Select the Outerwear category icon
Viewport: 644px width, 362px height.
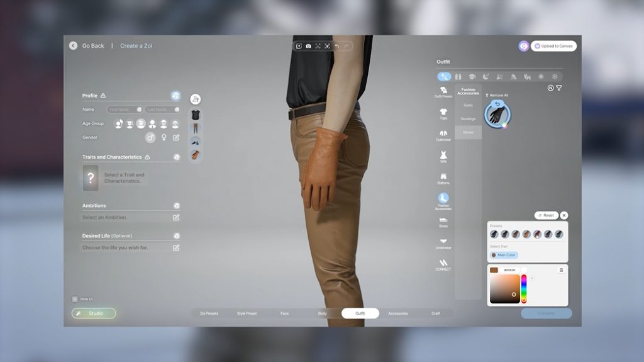click(x=443, y=135)
